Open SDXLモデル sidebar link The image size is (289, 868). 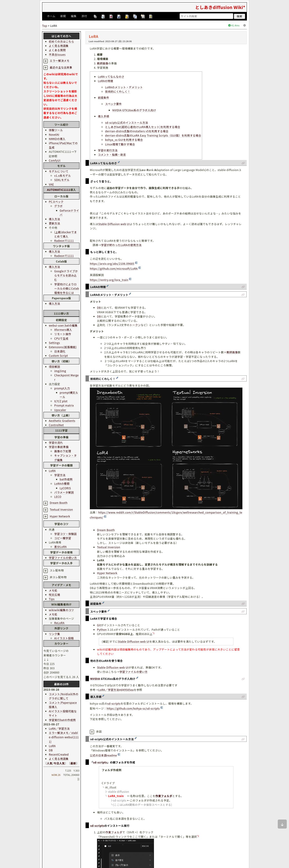(62, 180)
